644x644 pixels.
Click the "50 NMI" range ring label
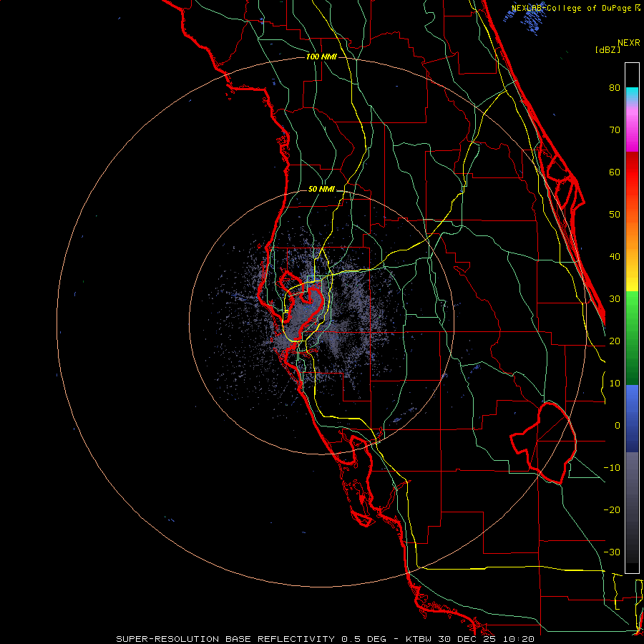coord(321,190)
